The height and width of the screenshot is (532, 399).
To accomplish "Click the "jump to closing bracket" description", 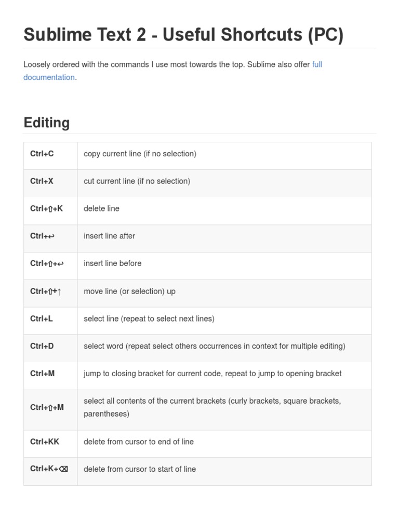I will 212,374.
